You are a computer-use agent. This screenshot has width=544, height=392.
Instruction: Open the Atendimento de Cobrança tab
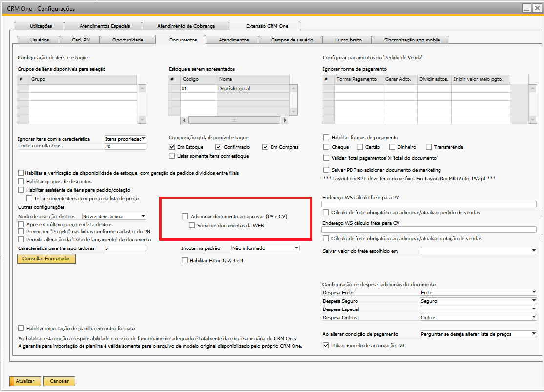(186, 26)
